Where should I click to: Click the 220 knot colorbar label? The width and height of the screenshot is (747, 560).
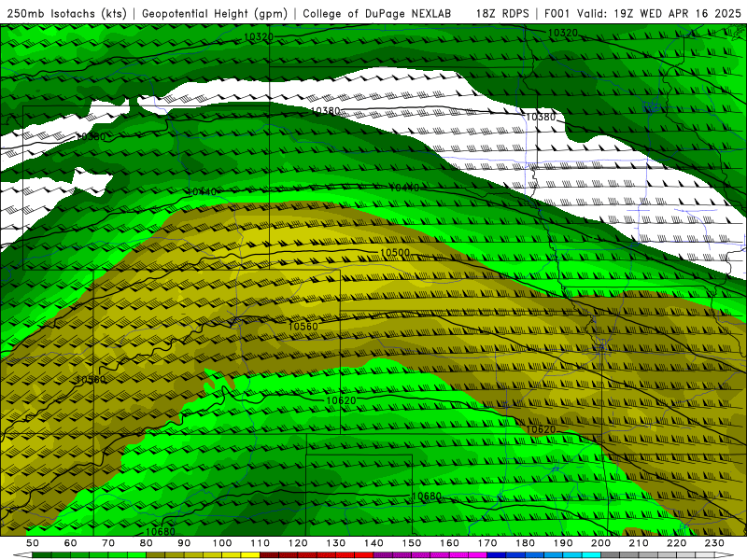677,543
